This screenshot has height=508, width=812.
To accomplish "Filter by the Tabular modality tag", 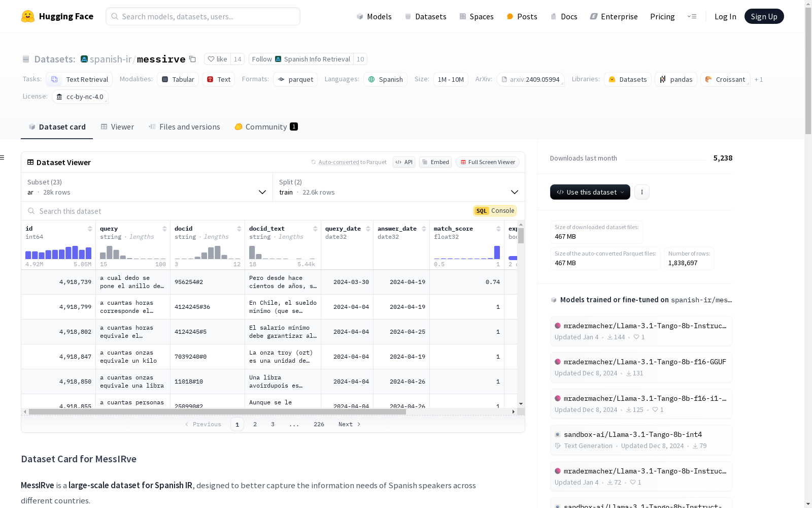I will tap(178, 79).
